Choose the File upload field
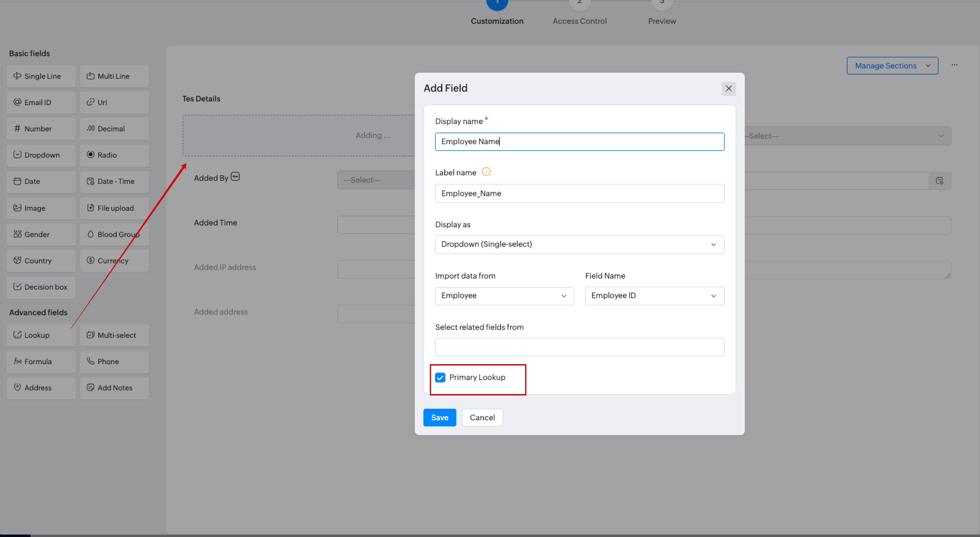Image resolution: width=980 pixels, height=537 pixels. tap(115, 208)
